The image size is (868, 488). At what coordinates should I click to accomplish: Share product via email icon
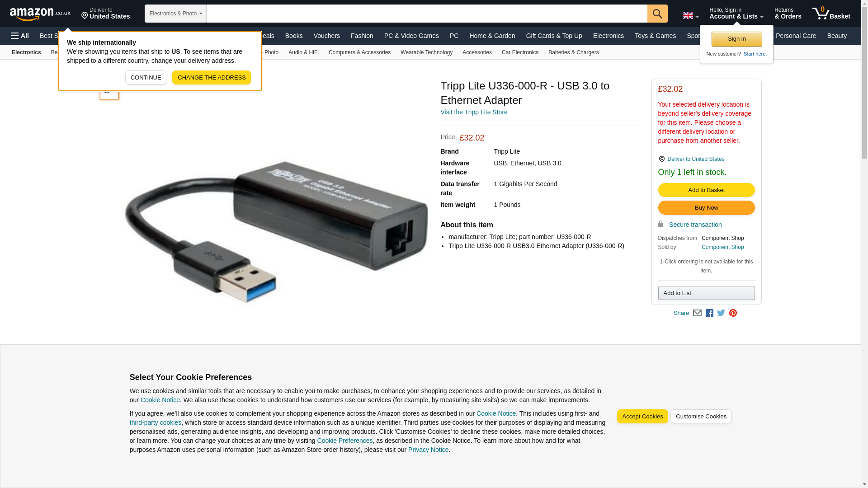coord(697,313)
